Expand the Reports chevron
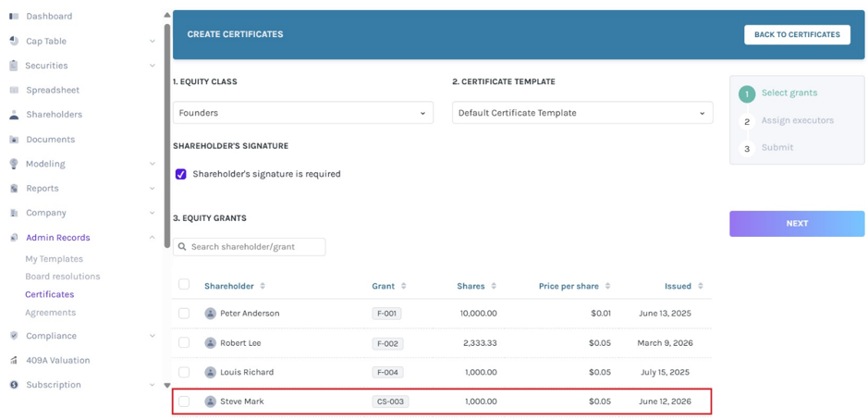868x420 pixels. (153, 189)
